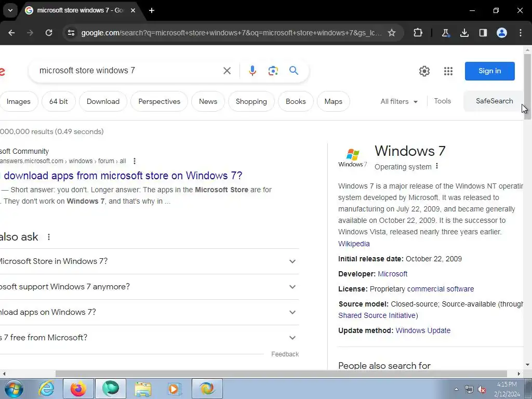
Task: Click the Tools button
Action: (443, 101)
